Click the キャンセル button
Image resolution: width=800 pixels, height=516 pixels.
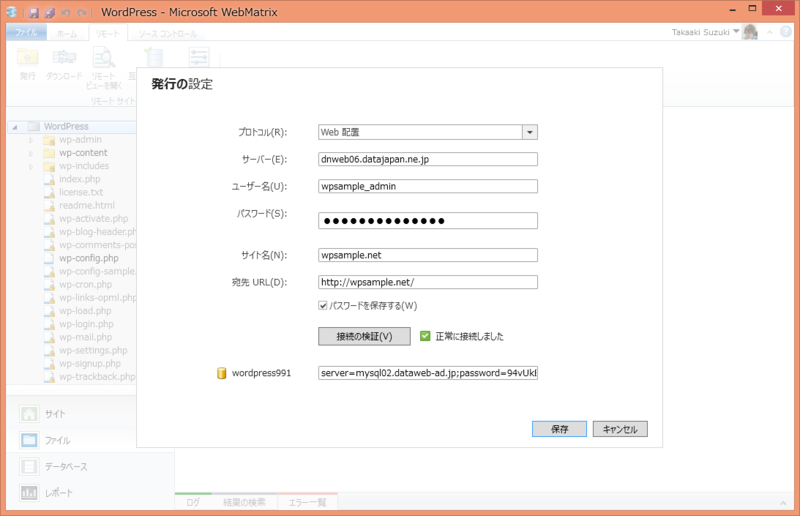620,429
